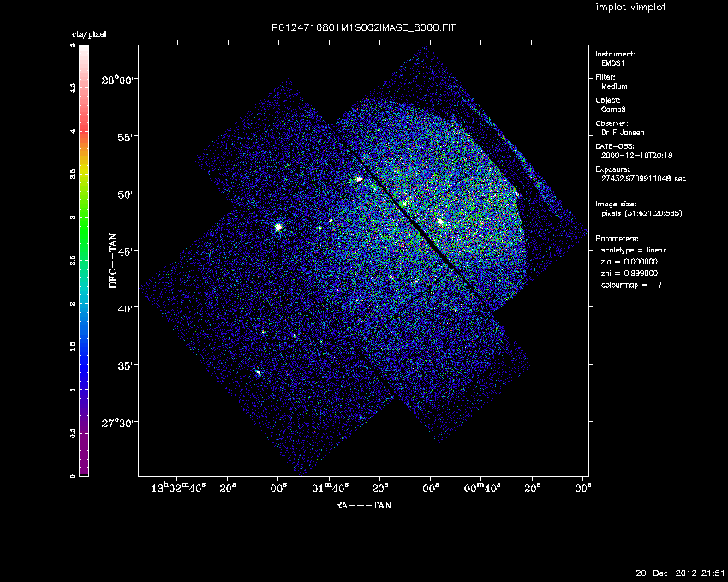Click the 'scaletype = linear' parameter

point(634,249)
